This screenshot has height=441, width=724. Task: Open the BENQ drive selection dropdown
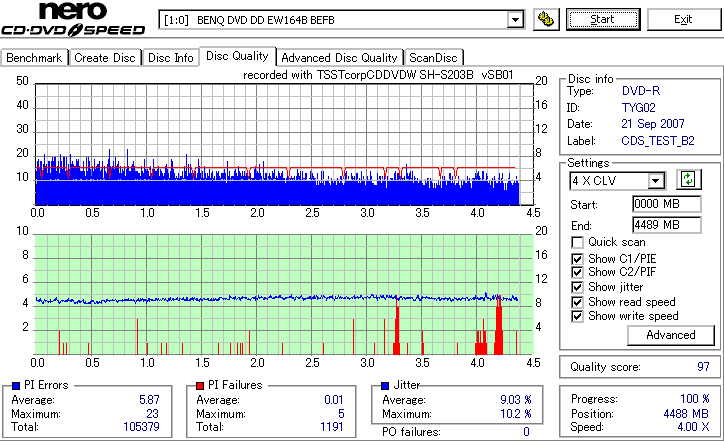pos(341,20)
